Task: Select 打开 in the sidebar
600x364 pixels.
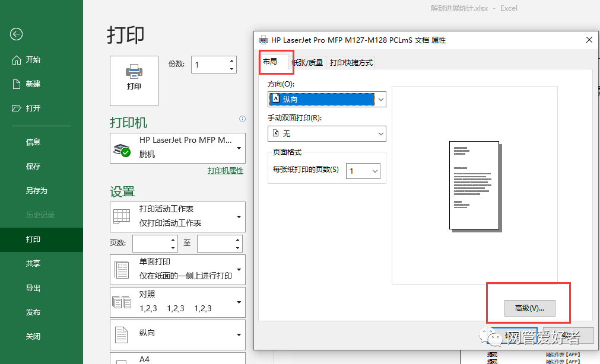Action: [x=26, y=108]
